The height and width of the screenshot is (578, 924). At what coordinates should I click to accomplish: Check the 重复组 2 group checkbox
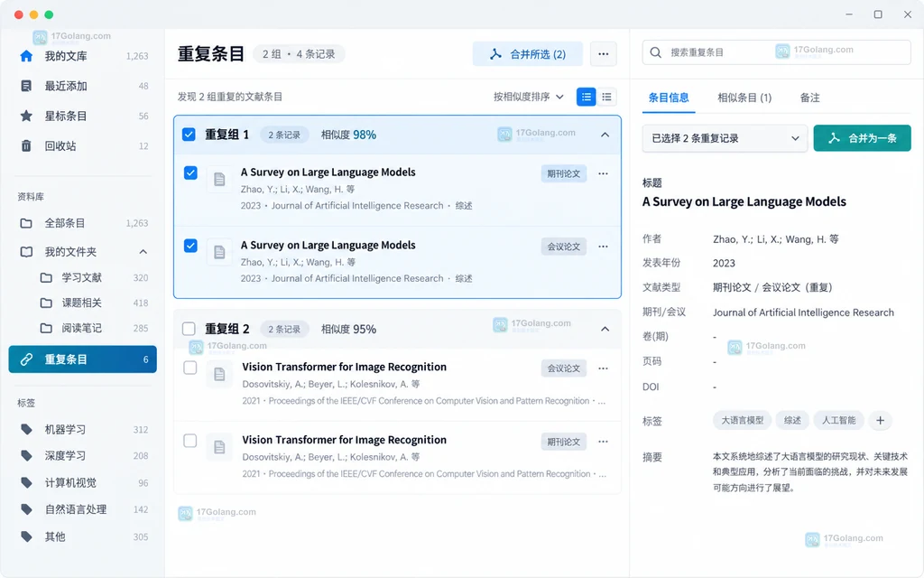coord(189,329)
